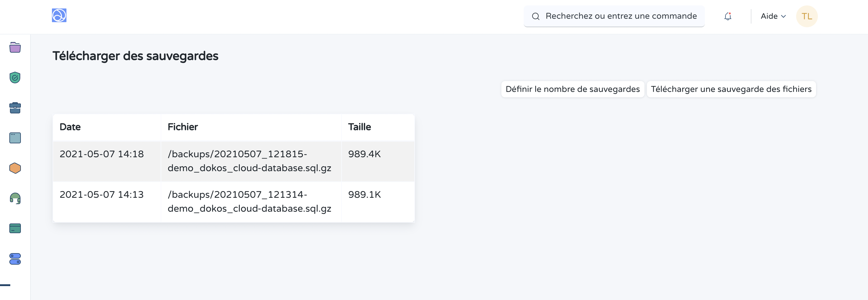The height and width of the screenshot is (300, 868).
Task: Open the purple folder icon in the sidebar
Action: tap(15, 47)
